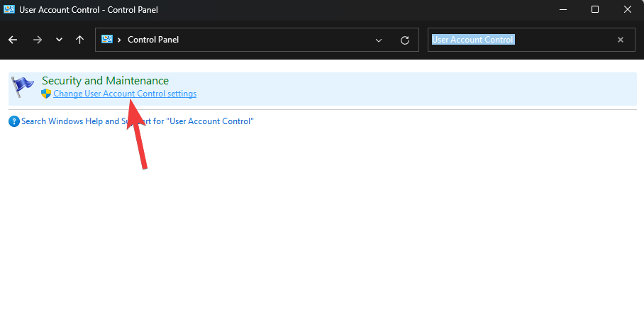
Task: Open the Security and Maintenance heading
Action: (x=105, y=81)
